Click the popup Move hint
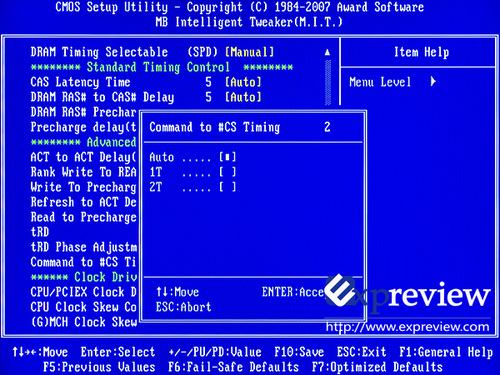The height and width of the screenshot is (375, 500). click(177, 292)
